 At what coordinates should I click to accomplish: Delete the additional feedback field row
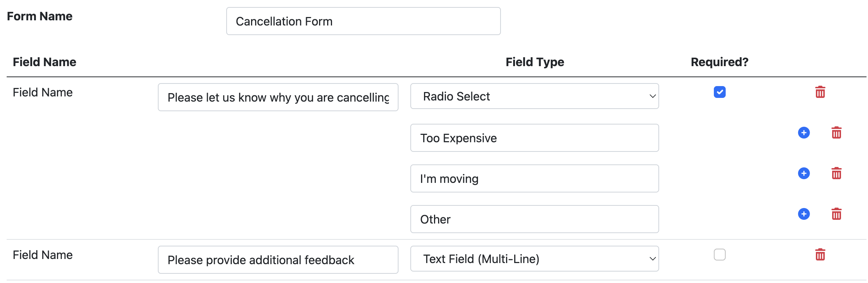820,255
